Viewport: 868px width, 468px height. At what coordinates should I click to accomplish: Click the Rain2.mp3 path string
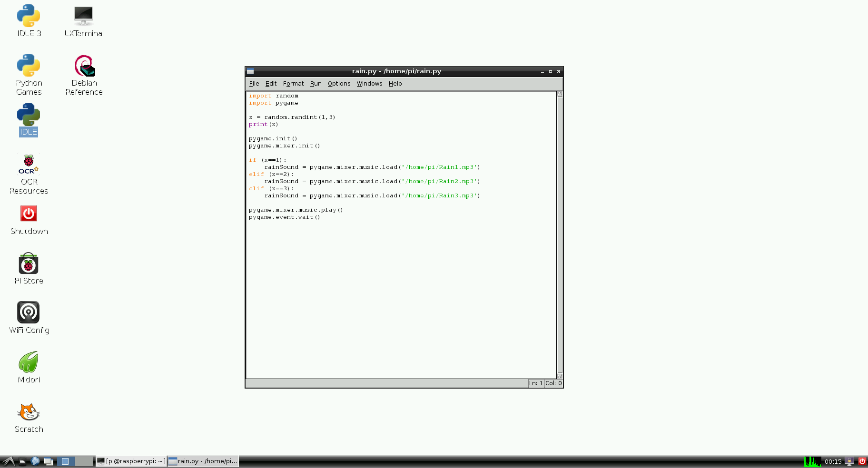pyautogui.click(x=439, y=182)
